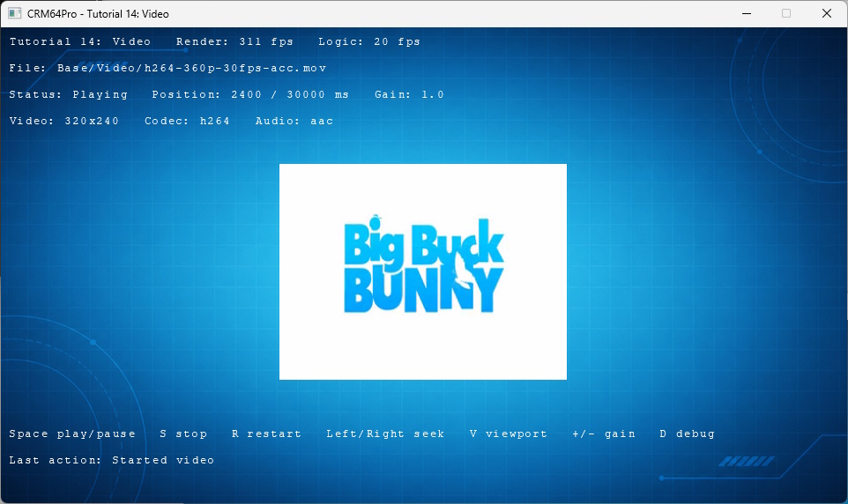Click the 'Position: 2400 / 30000 ms' value
Viewport: 848px width, 504px height.
point(249,94)
